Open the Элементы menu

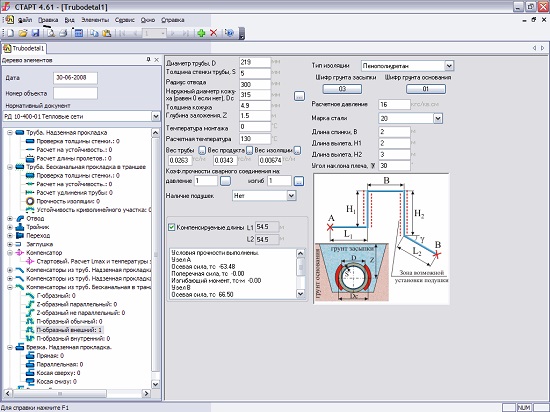(95, 20)
